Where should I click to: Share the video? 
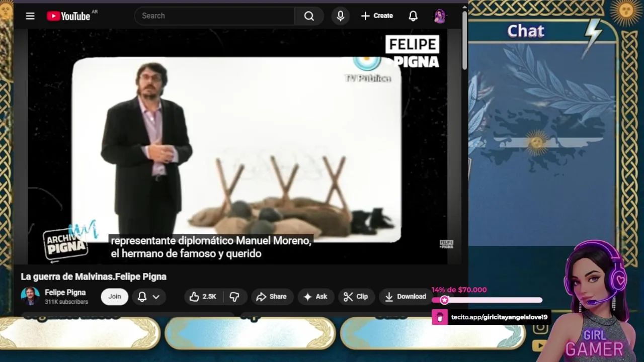(271, 297)
